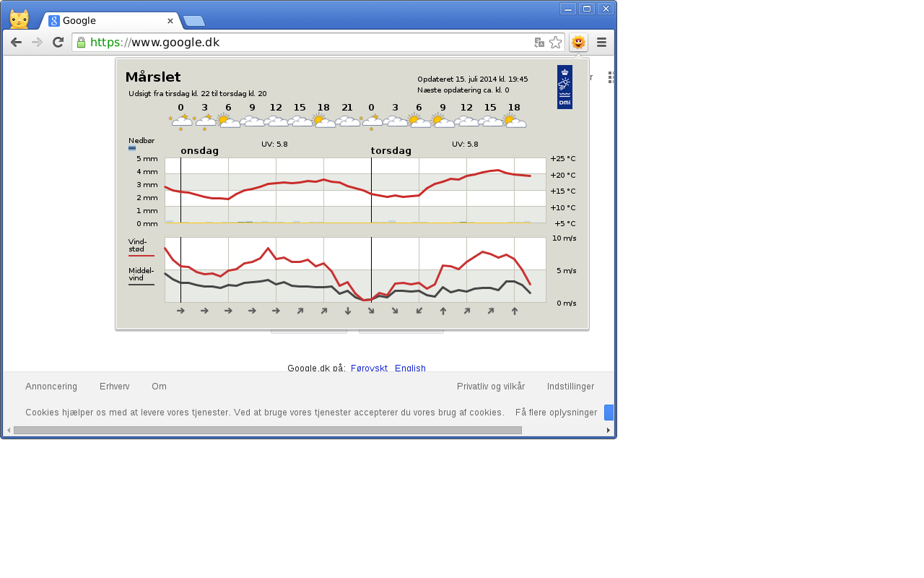The height and width of the screenshot is (578, 924).
Task: Click the DMI logo in weather popup
Action: tap(565, 87)
